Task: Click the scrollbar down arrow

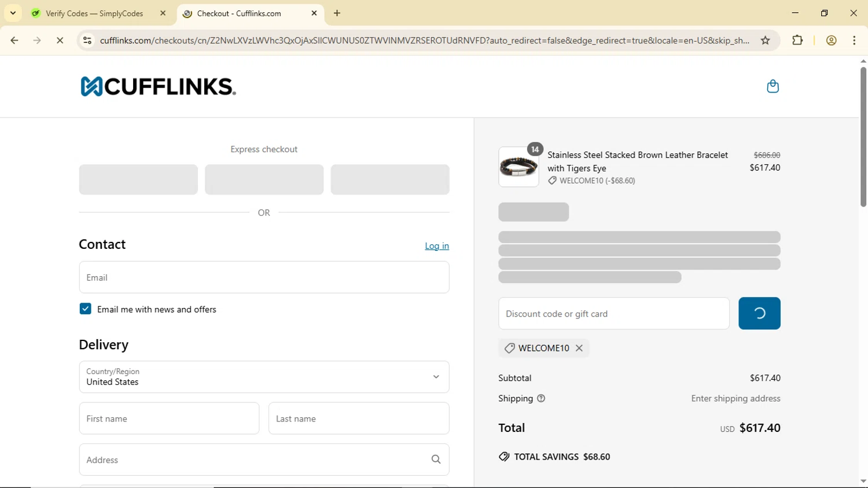Action: [863, 481]
